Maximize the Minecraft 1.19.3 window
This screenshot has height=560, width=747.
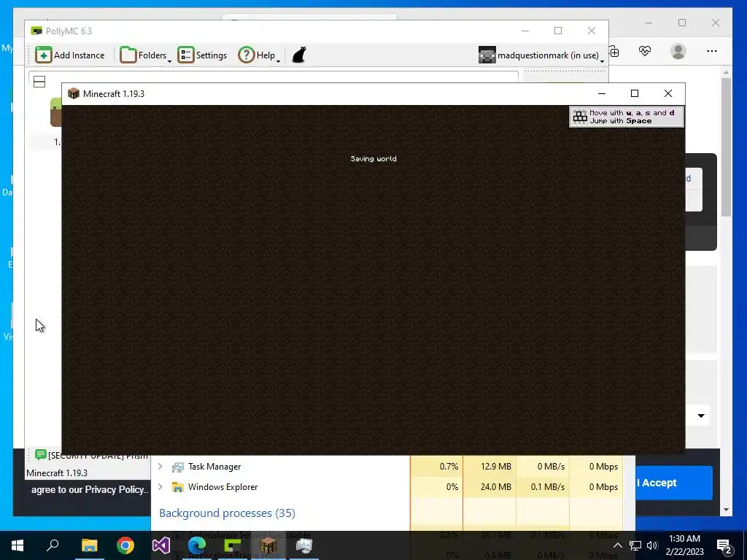pos(635,93)
